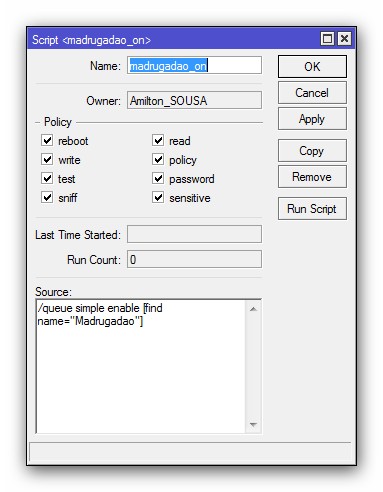Disable the password policy checkbox
Image resolution: width=383 pixels, height=492 pixels.
(x=158, y=178)
